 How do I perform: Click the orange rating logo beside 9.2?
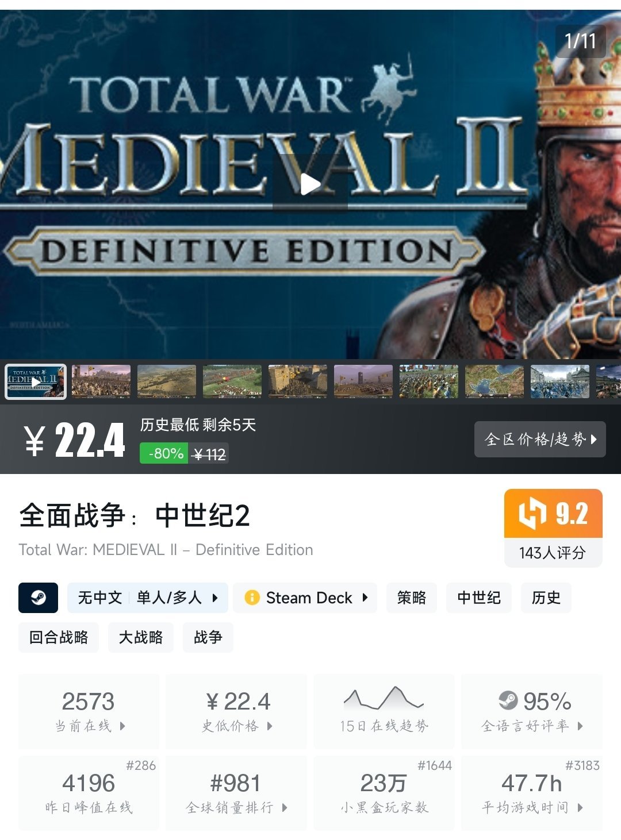coord(532,513)
